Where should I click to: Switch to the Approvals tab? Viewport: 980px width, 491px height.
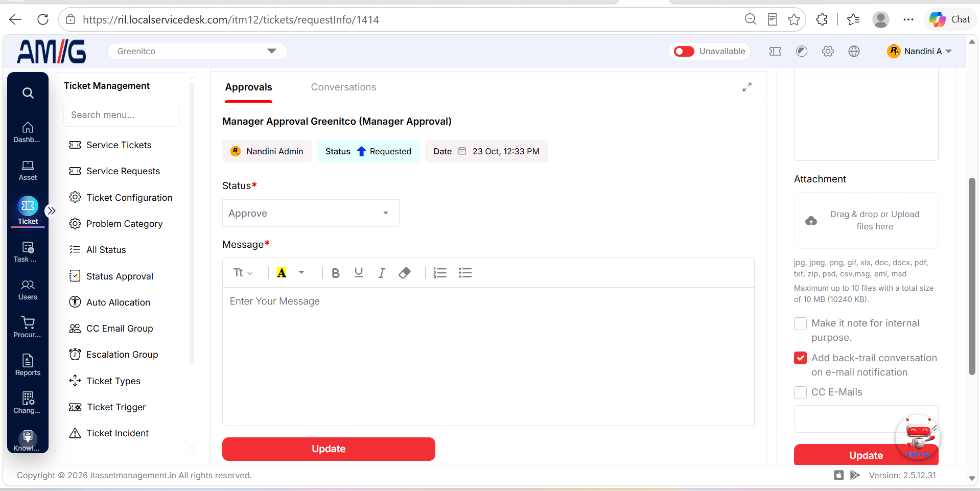pos(248,87)
